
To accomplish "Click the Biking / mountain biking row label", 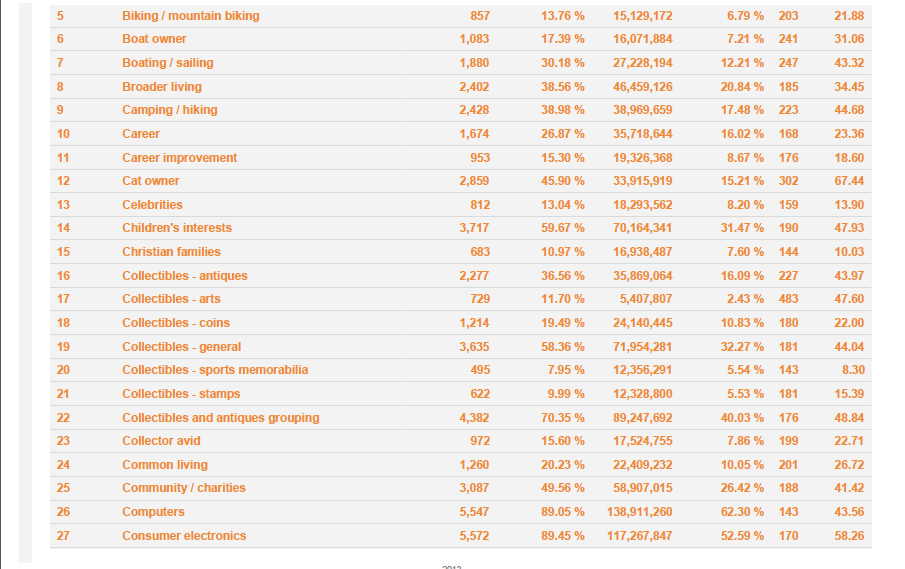I will coord(190,16).
